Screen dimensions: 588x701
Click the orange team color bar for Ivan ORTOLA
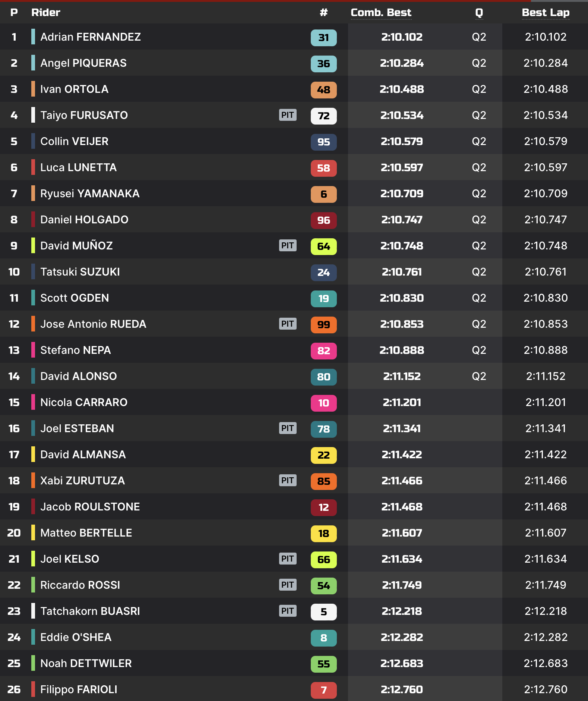tap(33, 89)
